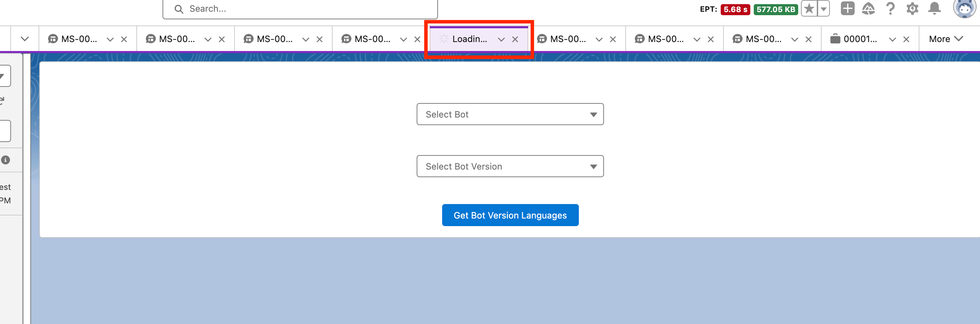980x324 pixels.
Task: Open the favorites list dropdown arrow
Action: click(x=823, y=8)
